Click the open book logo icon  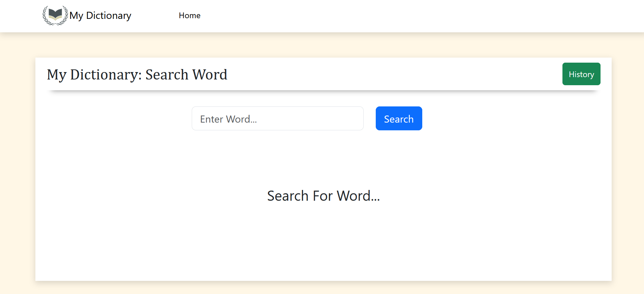click(55, 14)
